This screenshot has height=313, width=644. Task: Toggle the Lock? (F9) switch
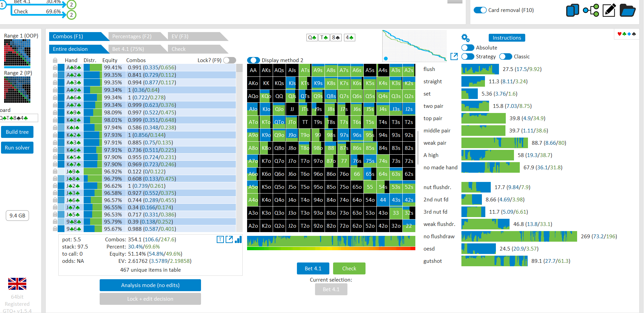[230, 60]
